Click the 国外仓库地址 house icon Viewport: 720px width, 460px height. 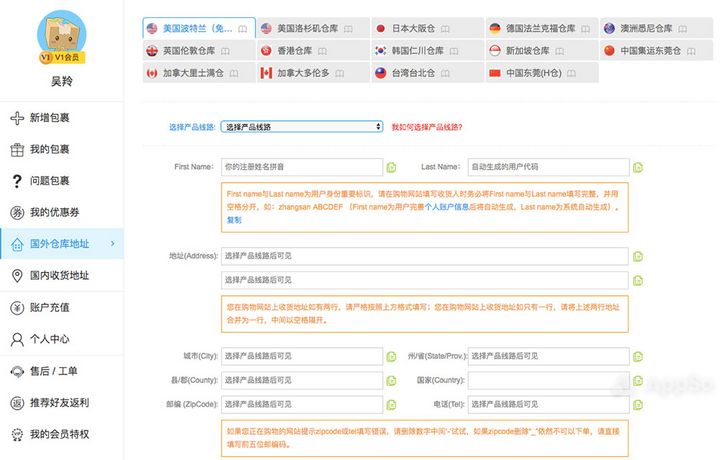[x=17, y=244]
